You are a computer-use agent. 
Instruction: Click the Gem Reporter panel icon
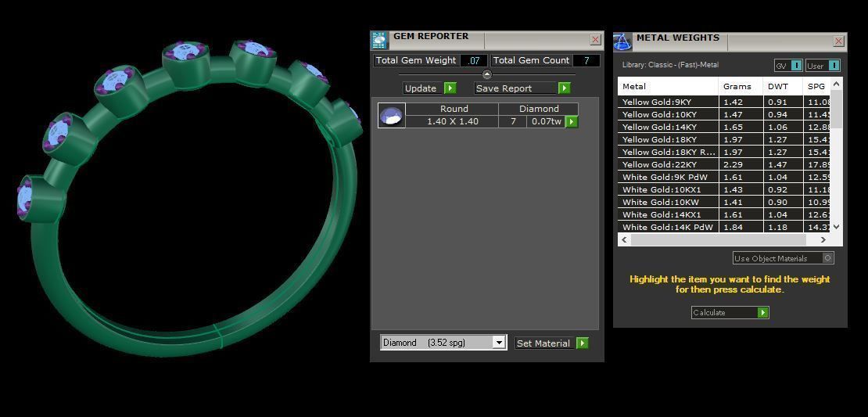pyautogui.click(x=379, y=41)
